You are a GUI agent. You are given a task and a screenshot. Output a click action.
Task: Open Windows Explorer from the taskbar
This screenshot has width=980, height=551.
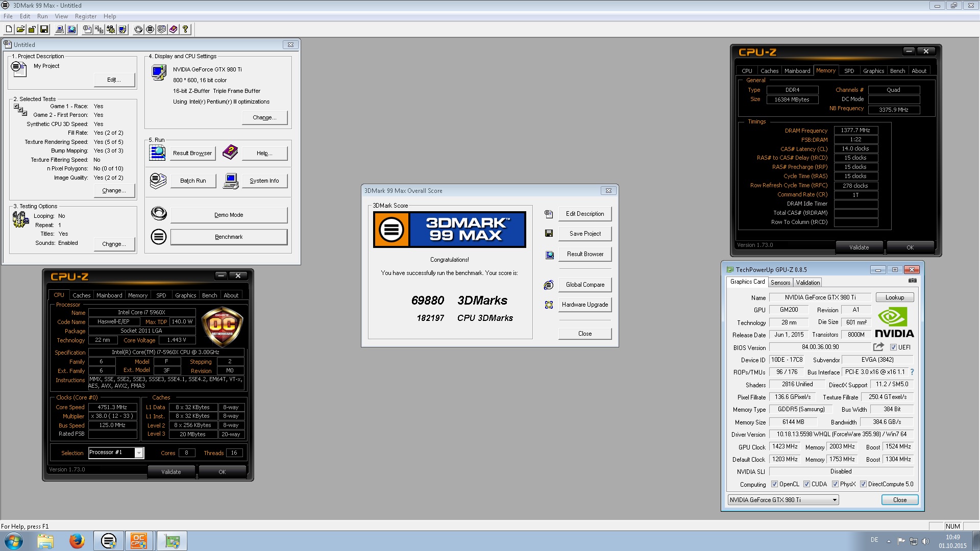point(45,540)
